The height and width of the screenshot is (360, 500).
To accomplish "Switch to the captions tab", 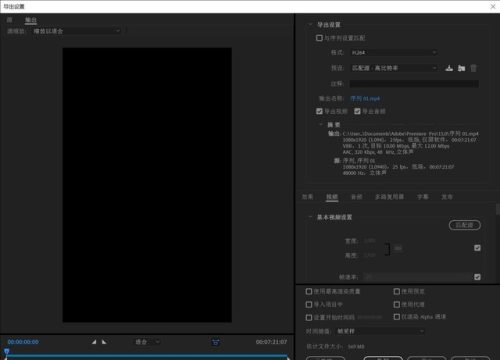I will 423,197.
